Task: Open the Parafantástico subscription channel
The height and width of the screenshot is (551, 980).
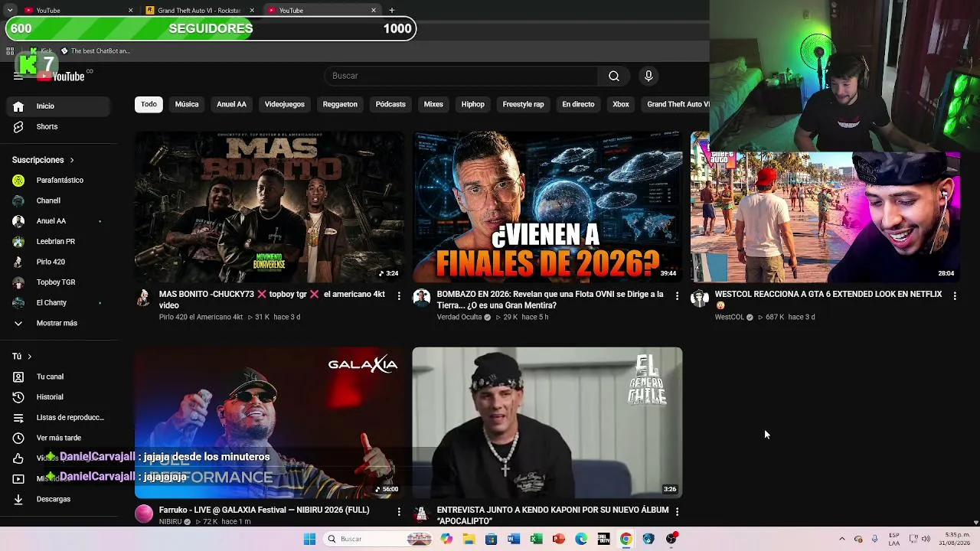Action: [x=60, y=181]
